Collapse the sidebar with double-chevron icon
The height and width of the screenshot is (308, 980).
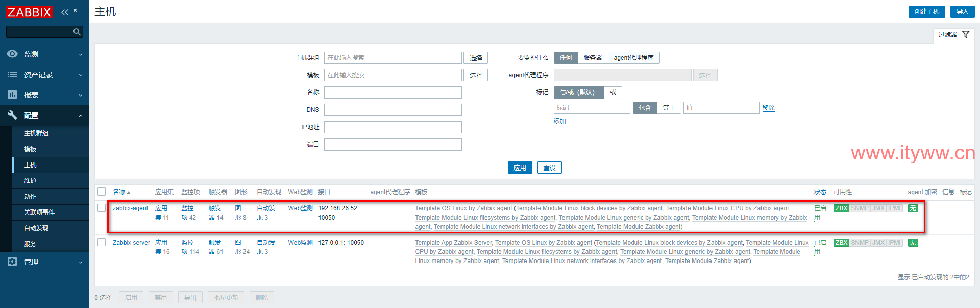click(x=65, y=12)
